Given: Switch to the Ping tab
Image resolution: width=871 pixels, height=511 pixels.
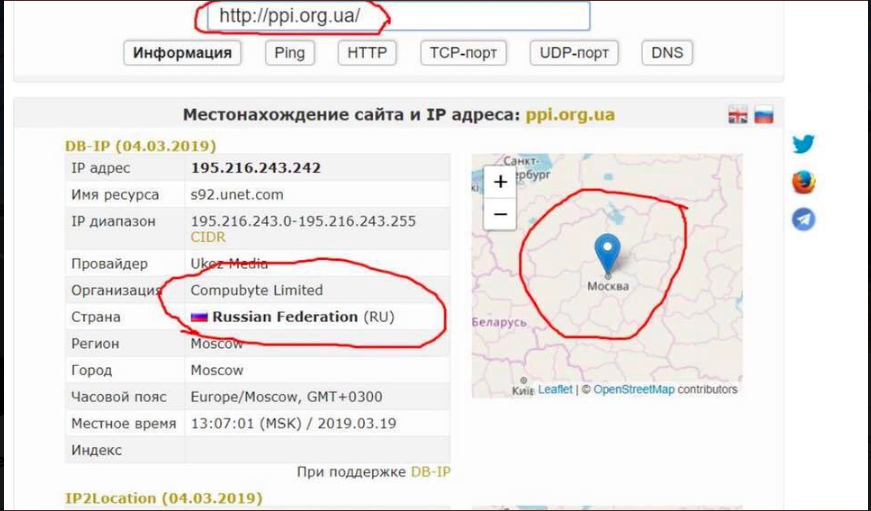Looking at the screenshot, I should click(289, 53).
